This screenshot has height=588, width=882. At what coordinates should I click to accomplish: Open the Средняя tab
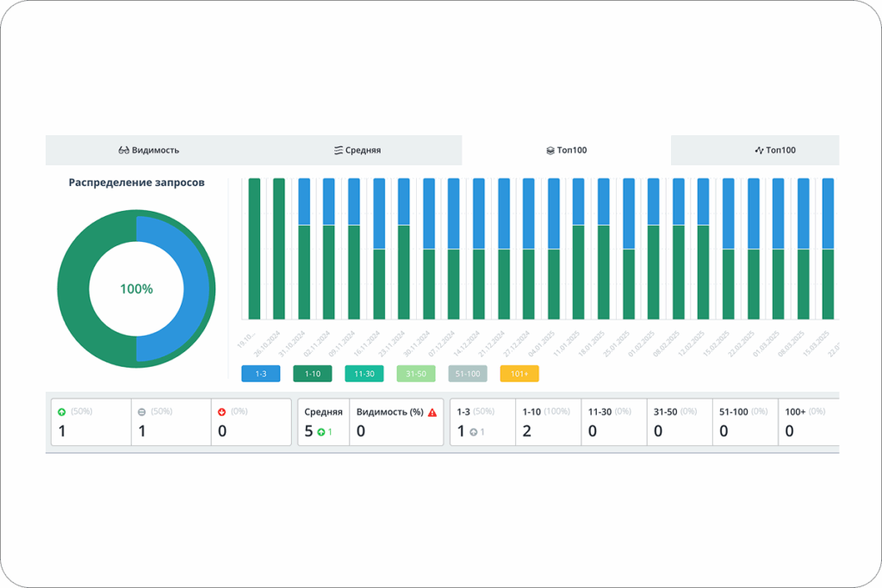[357, 150]
